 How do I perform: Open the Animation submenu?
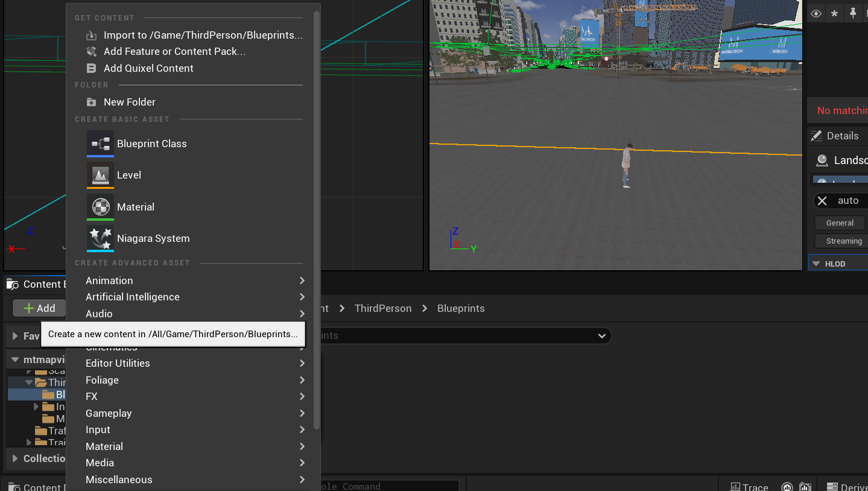pyautogui.click(x=194, y=280)
